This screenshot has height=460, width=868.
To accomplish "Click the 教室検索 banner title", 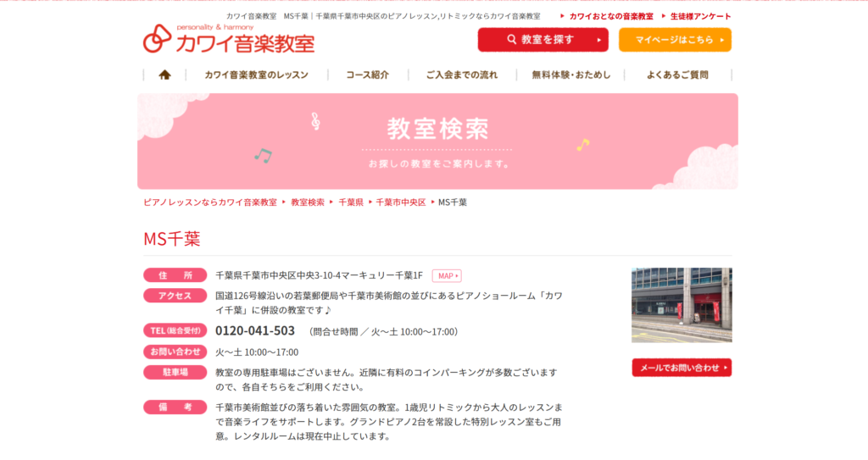I will (437, 129).
